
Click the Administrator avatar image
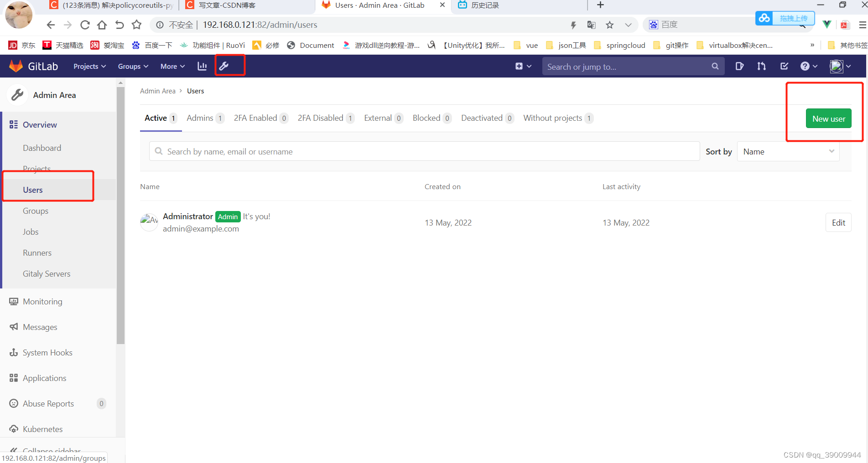[x=149, y=222]
